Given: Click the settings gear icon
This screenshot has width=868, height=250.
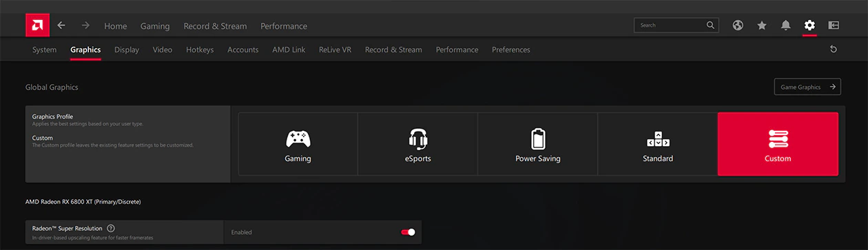Looking at the screenshot, I should 809,25.
